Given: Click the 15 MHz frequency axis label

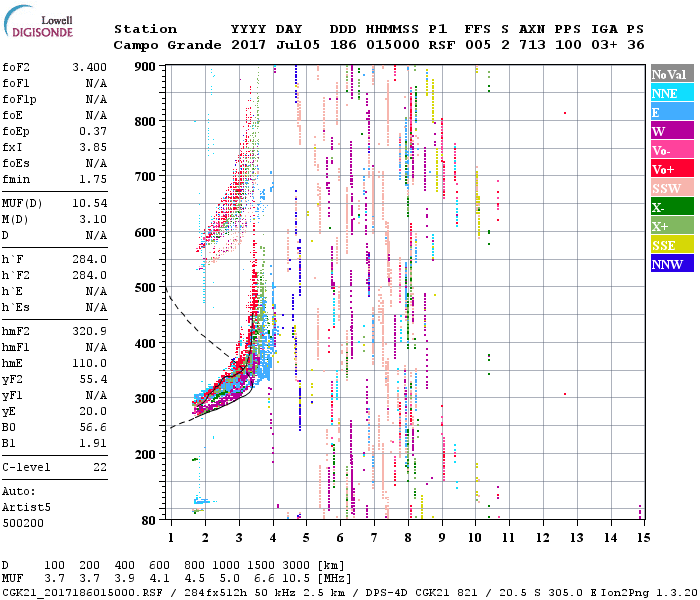Looking at the screenshot, I should [x=643, y=538].
